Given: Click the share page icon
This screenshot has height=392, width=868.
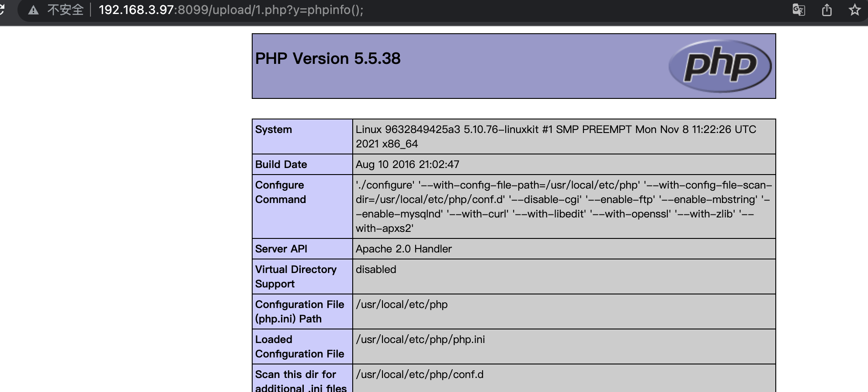Looking at the screenshot, I should [x=827, y=10].
